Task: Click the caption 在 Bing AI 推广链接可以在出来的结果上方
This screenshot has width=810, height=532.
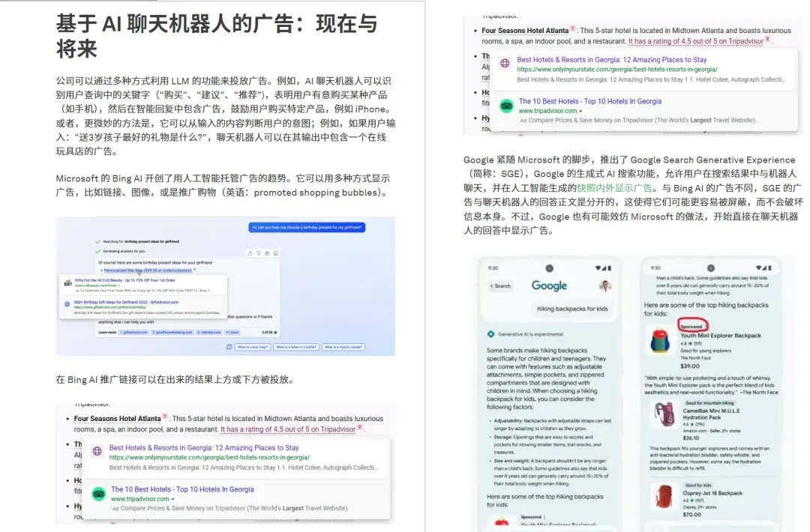Action: 176,380
